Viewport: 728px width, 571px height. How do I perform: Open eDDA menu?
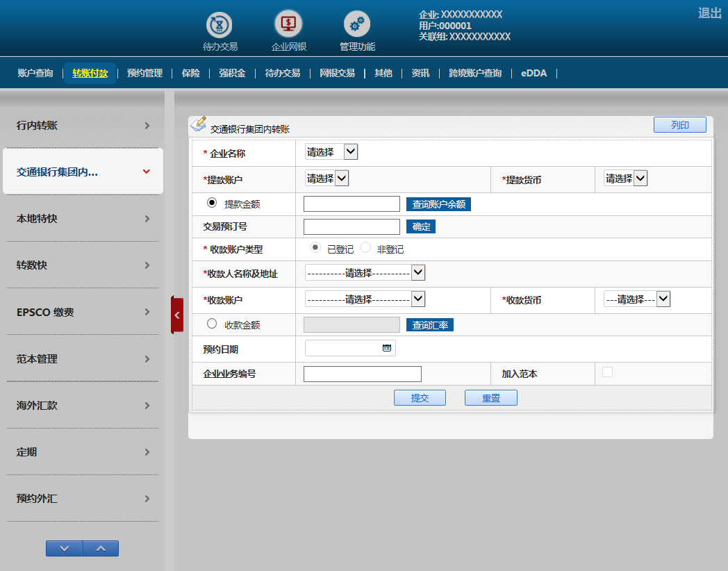(x=534, y=73)
